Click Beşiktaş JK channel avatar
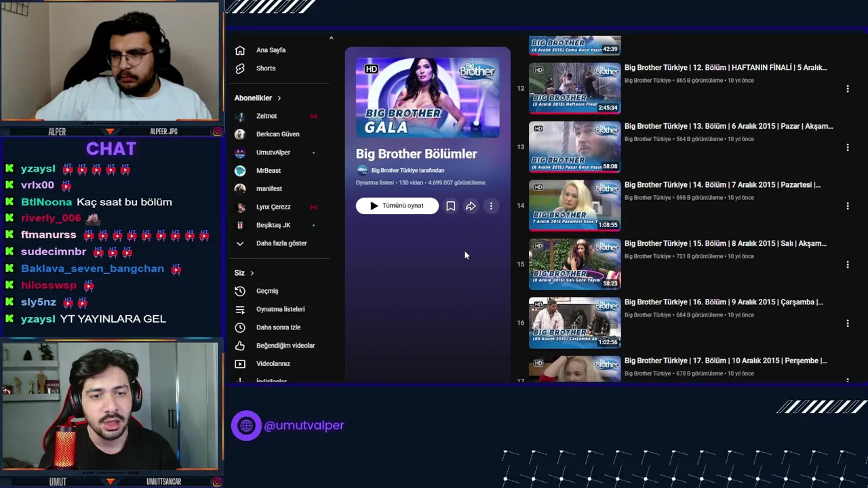 tap(239, 225)
